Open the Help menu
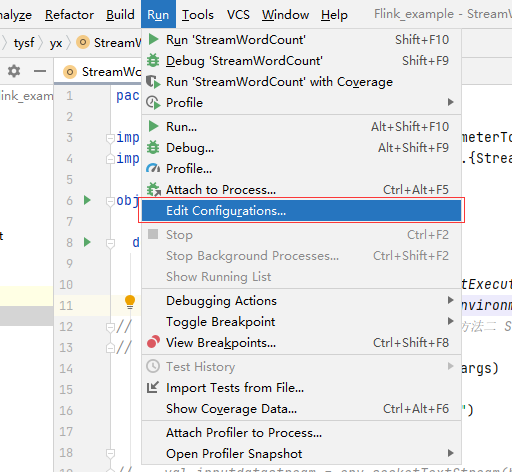The height and width of the screenshot is (472, 512). pyautogui.click(x=334, y=15)
